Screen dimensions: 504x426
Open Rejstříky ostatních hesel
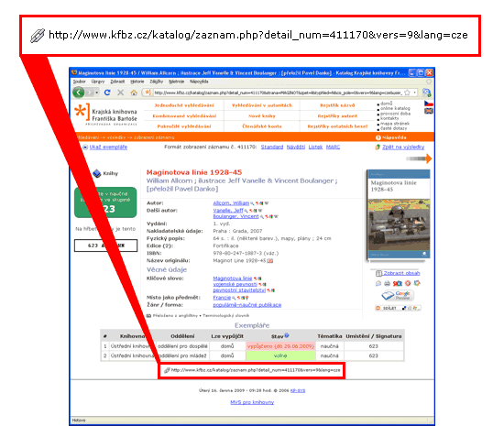337,126
